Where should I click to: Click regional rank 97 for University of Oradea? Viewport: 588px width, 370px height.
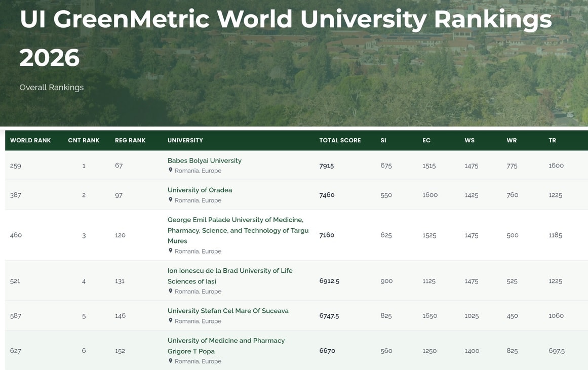pyautogui.click(x=119, y=195)
